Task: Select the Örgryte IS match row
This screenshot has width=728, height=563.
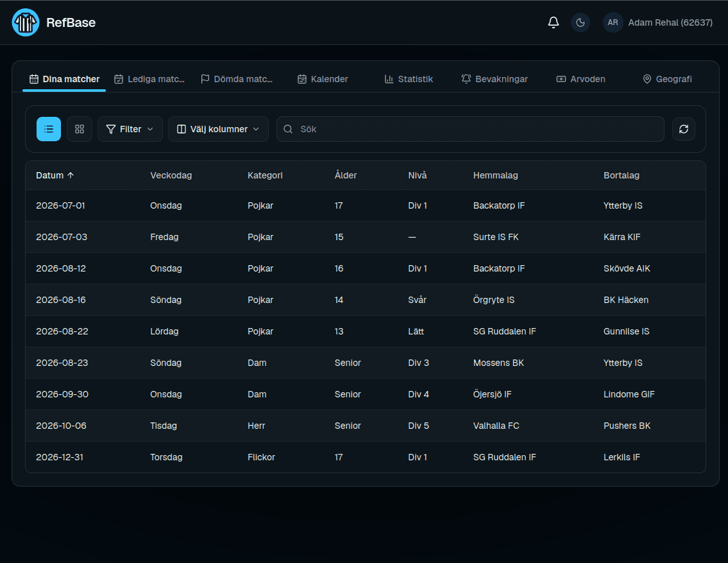Action: point(366,300)
